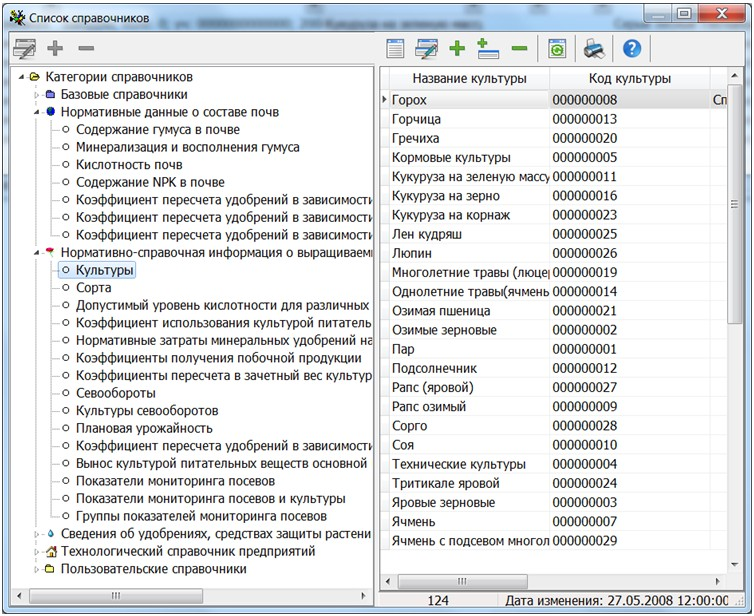This screenshot has width=754, height=616.
Task: Expand the Пользовательские справочники folder
Action: coord(36,569)
